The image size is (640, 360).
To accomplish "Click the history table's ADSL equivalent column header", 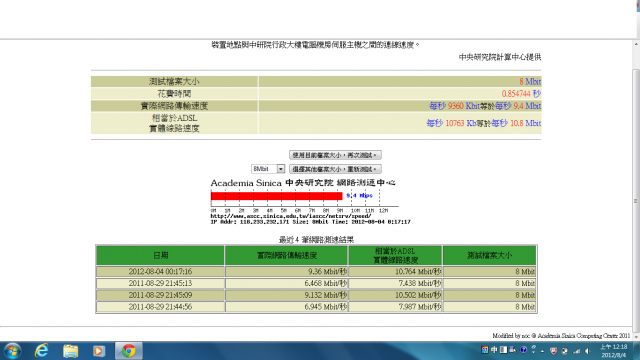I will click(x=395, y=256).
